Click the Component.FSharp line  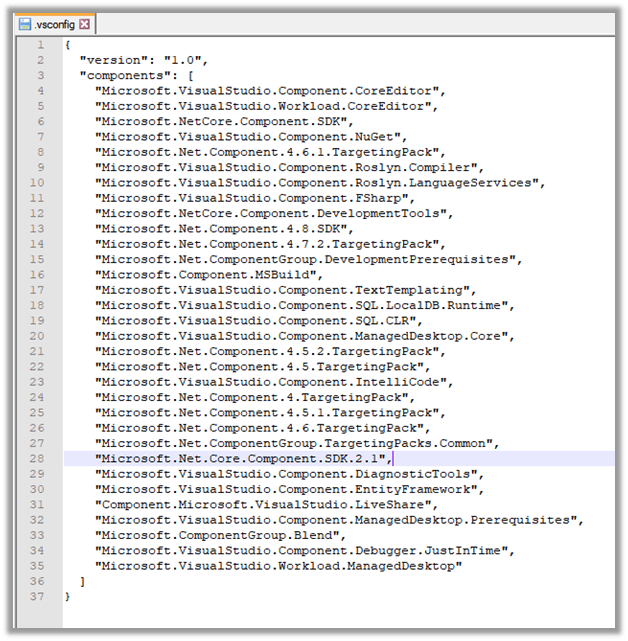[x=255, y=198]
